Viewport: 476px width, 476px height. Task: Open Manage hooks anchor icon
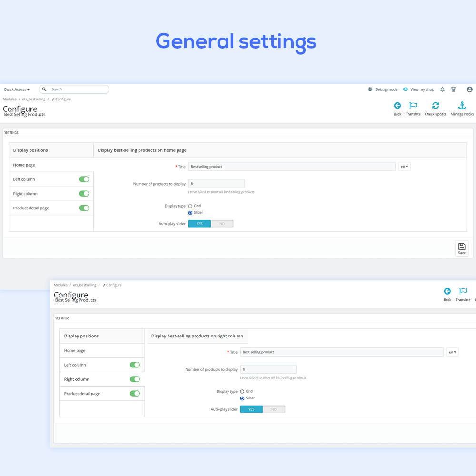pyautogui.click(x=462, y=106)
